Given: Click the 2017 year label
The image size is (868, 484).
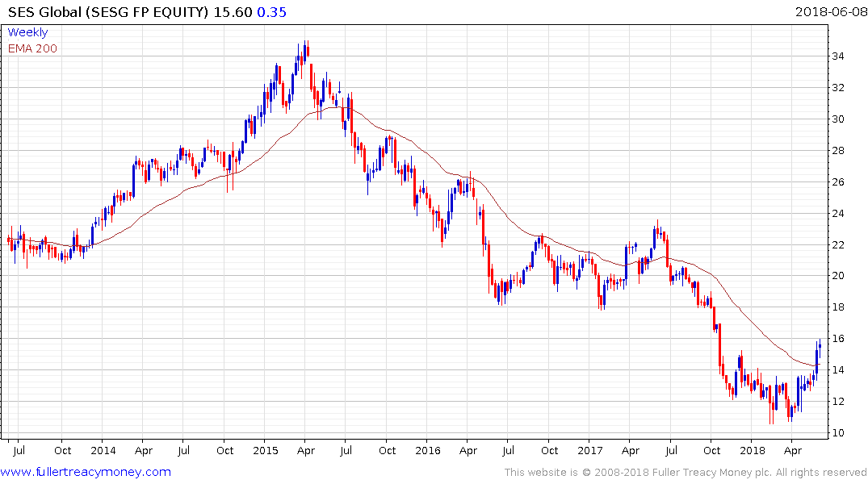Looking at the screenshot, I should click(x=590, y=451).
